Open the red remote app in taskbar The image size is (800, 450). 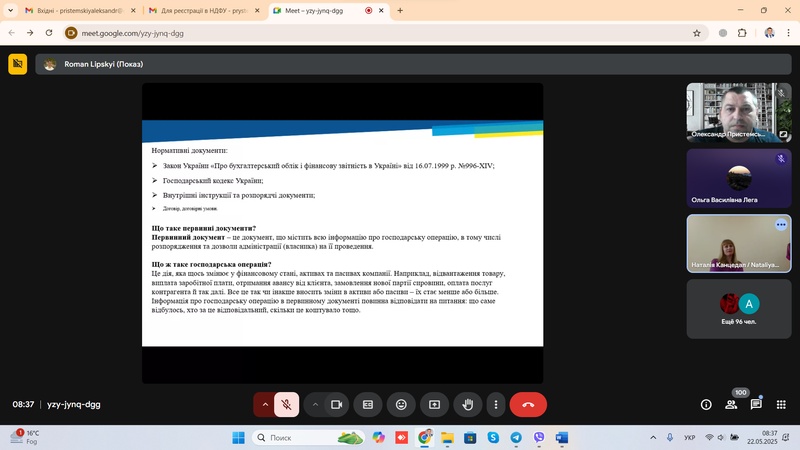pos(402,438)
